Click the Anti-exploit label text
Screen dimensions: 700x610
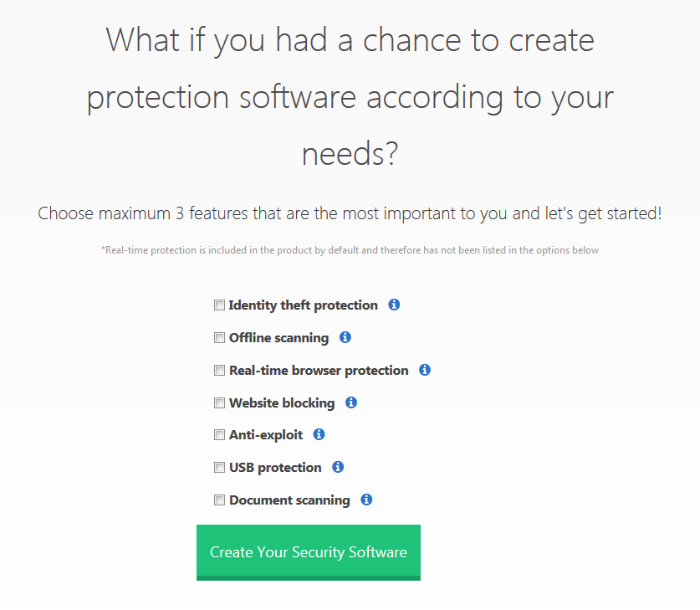pos(266,435)
